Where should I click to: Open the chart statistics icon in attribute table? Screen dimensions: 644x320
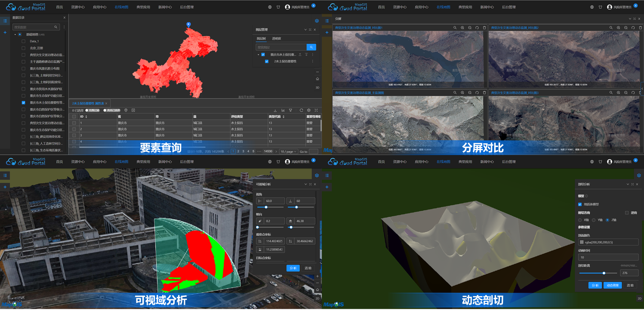(x=283, y=111)
